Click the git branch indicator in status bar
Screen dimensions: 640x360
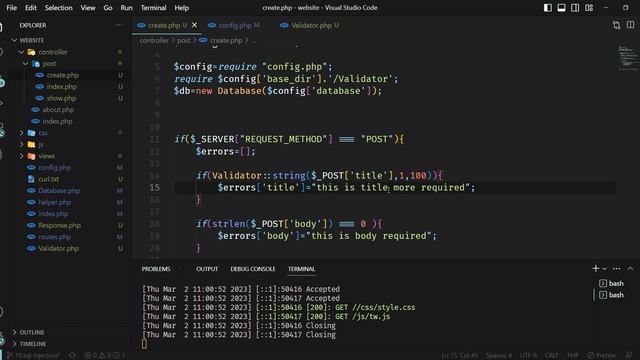click(x=35, y=356)
